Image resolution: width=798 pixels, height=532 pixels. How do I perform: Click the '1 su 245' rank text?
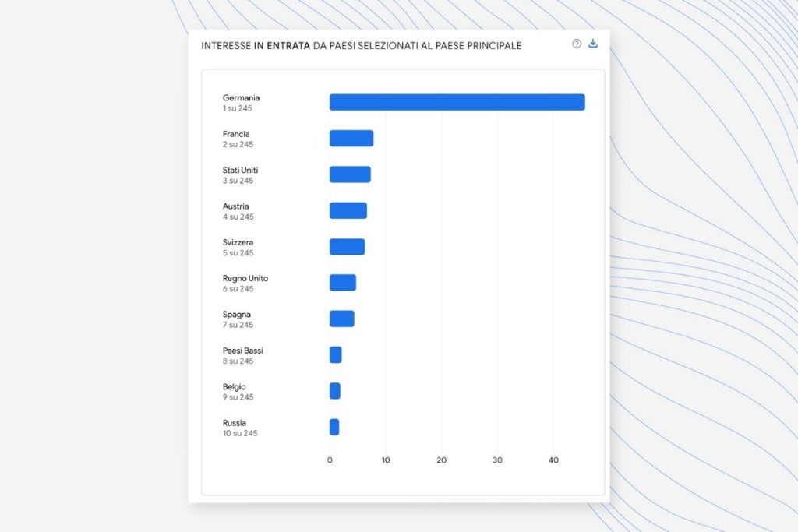tap(237, 108)
